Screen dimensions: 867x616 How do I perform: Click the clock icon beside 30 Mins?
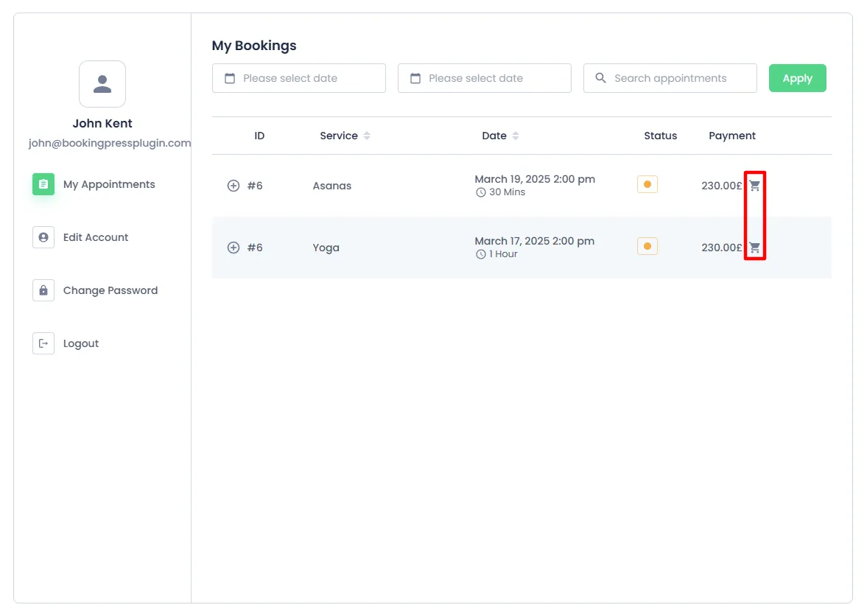[x=480, y=192]
